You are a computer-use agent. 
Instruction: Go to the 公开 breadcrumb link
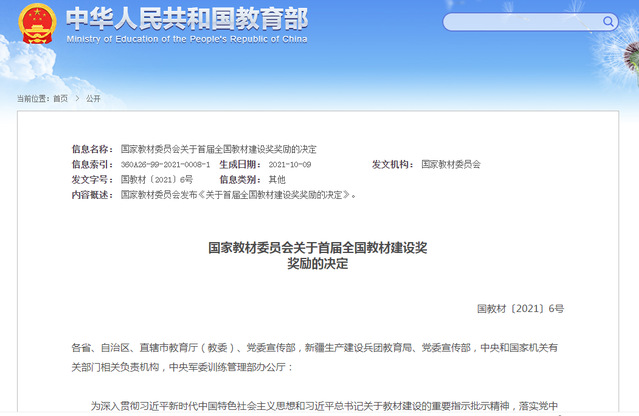[93, 99]
